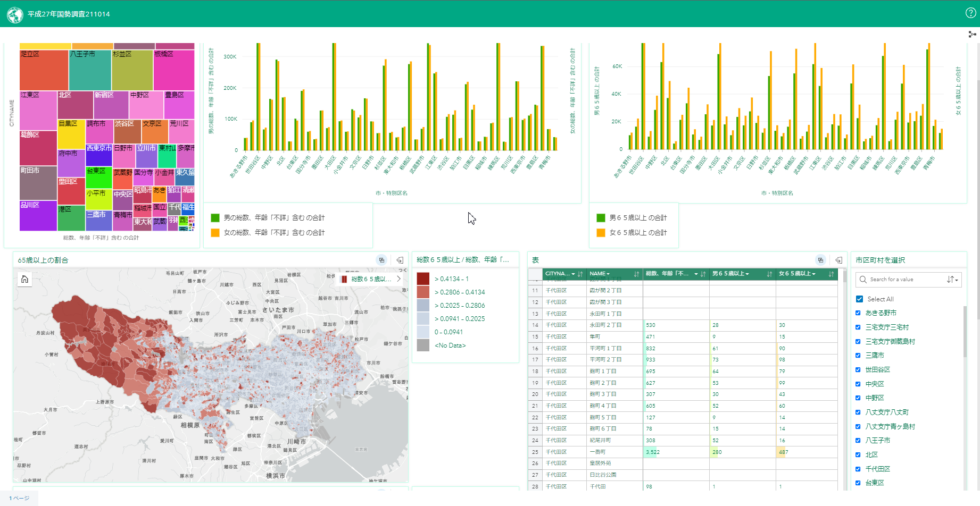
Task: Toggle the 八王子市 checkbox off
Action: tap(858, 440)
